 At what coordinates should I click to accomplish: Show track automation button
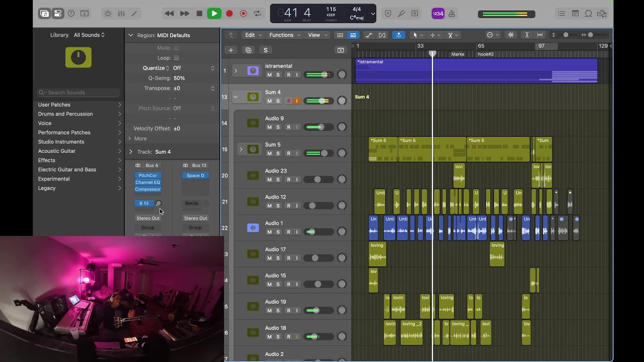point(369,35)
